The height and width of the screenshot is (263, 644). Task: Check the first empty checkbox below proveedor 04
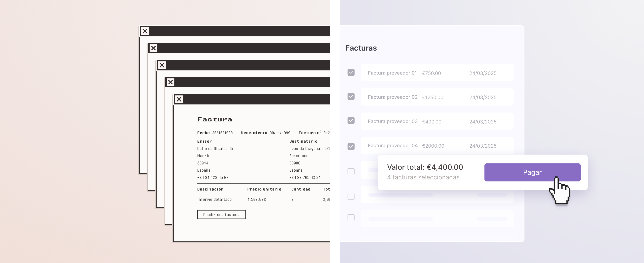point(351,172)
